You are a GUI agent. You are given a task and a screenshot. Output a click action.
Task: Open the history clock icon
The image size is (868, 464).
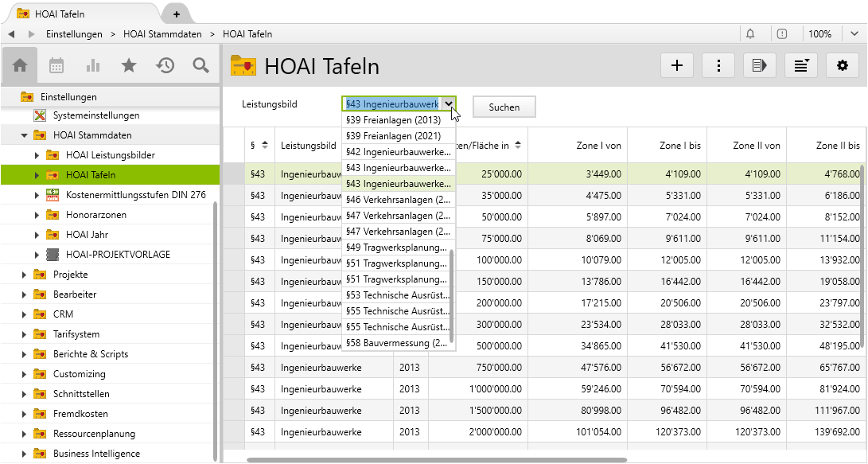click(x=165, y=65)
